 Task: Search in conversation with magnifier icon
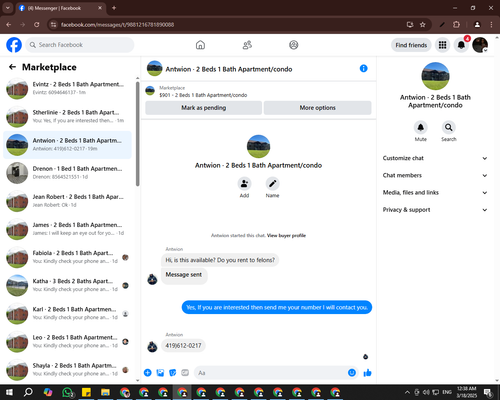pyautogui.click(x=449, y=127)
